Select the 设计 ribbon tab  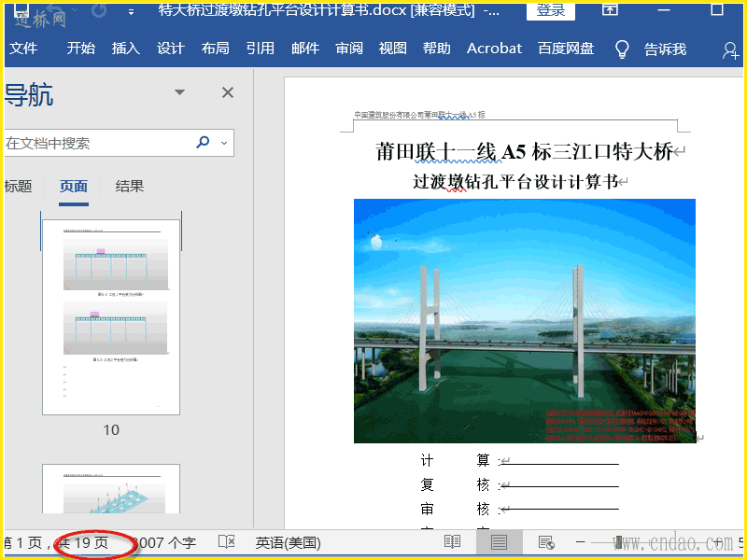170,49
